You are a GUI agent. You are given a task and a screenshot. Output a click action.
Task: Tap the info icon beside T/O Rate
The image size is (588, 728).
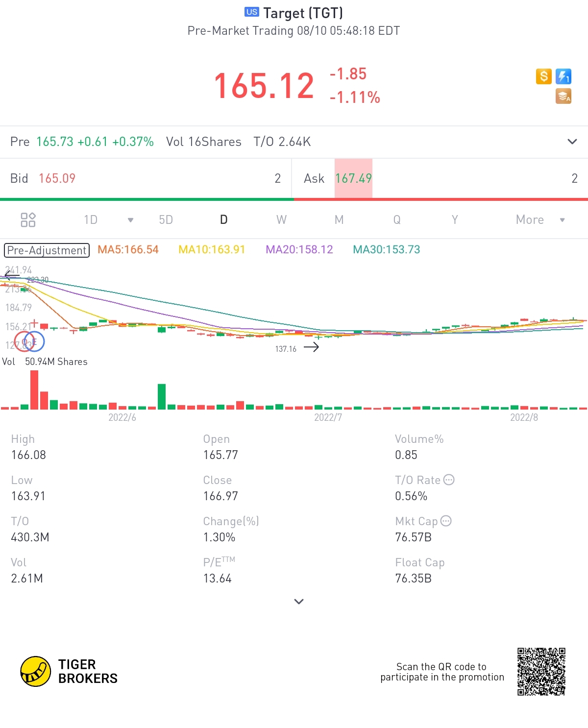click(x=449, y=480)
